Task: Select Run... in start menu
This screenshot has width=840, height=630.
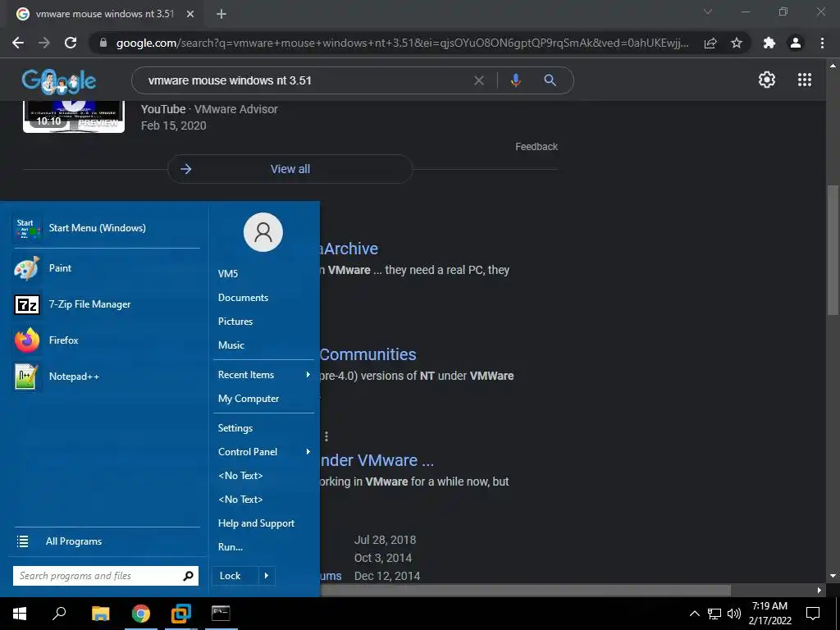Action: (x=231, y=547)
